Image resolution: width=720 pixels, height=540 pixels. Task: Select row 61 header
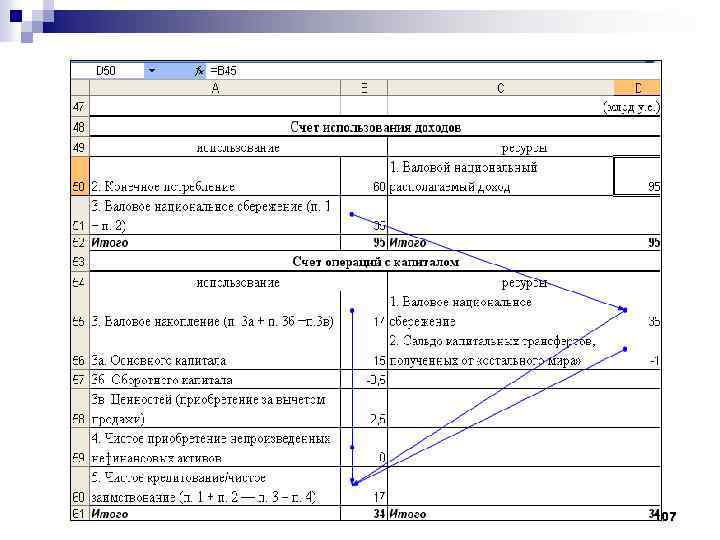79,513
